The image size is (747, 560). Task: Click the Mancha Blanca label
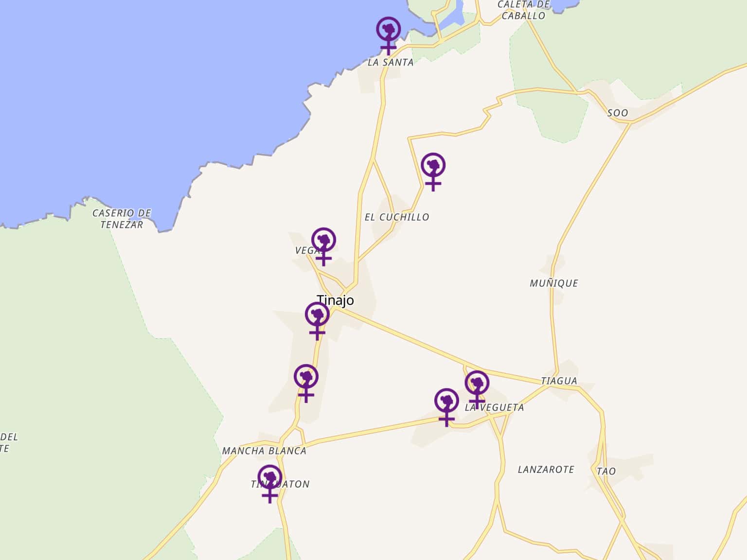(264, 451)
